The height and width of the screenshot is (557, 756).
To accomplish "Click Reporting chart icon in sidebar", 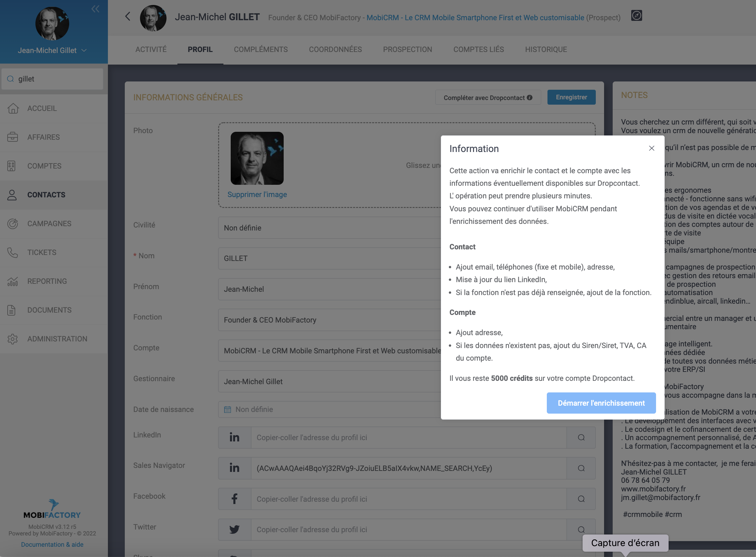I will click(13, 281).
